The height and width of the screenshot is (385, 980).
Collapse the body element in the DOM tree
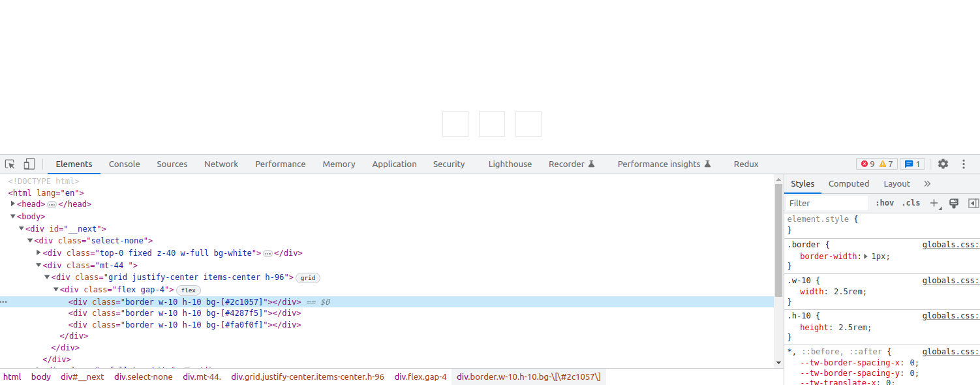coord(12,216)
